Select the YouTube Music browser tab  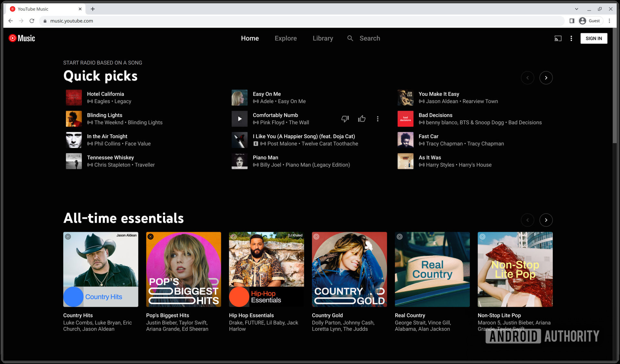45,9
